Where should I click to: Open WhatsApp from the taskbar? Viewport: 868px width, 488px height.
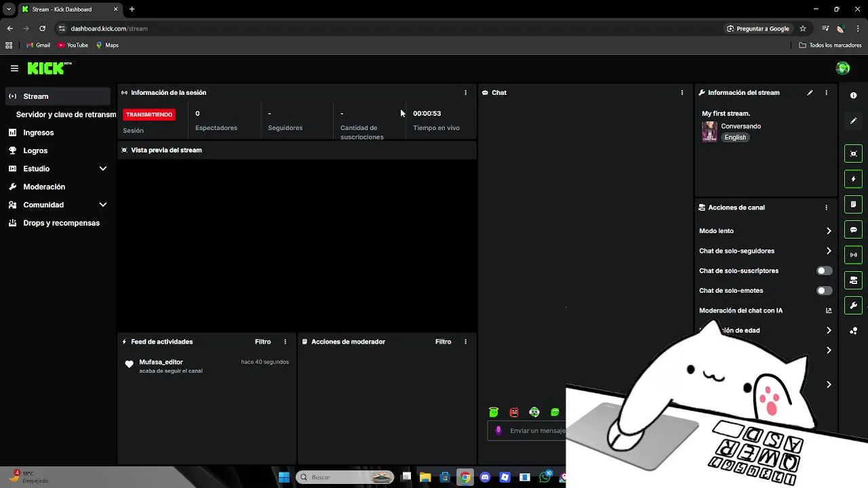click(x=545, y=477)
